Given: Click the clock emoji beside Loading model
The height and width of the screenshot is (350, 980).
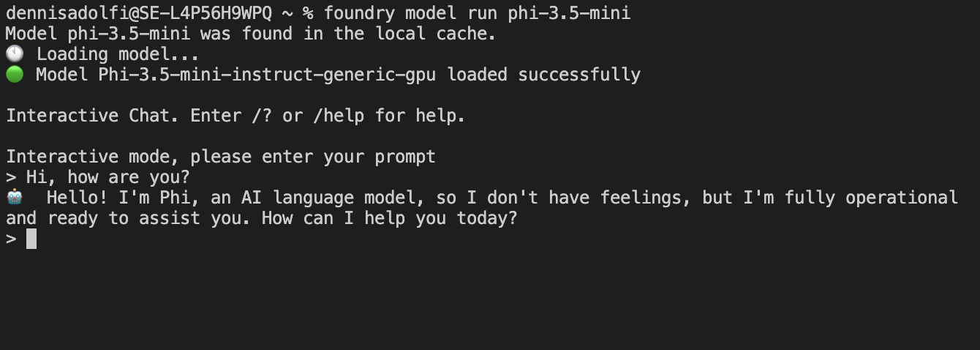Looking at the screenshot, I should coord(14,54).
